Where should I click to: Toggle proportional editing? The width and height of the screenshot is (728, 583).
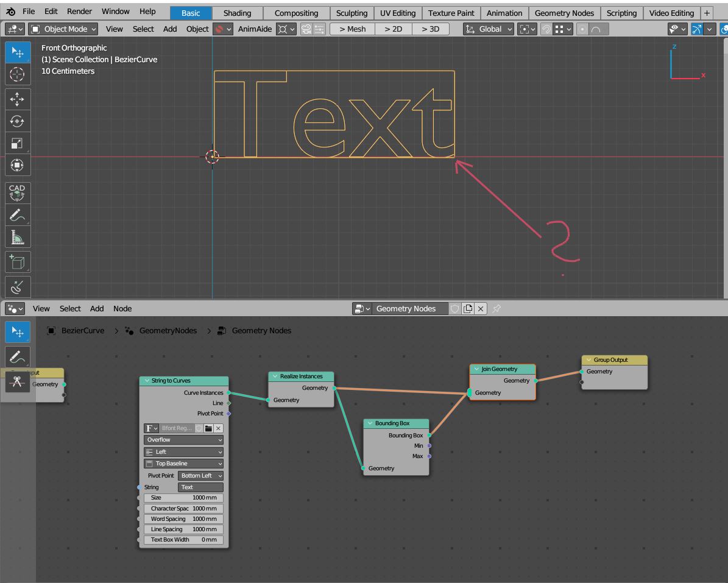pos(582,29)
